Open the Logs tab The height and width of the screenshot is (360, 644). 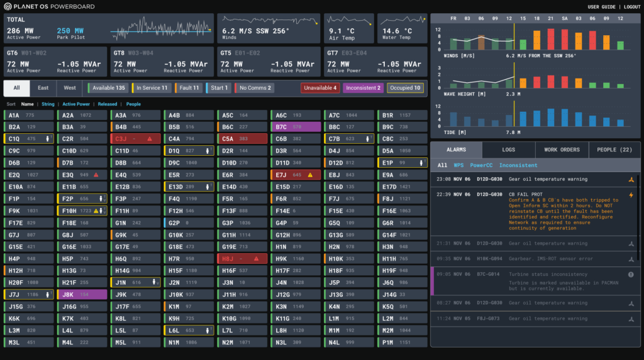[508, 150]
